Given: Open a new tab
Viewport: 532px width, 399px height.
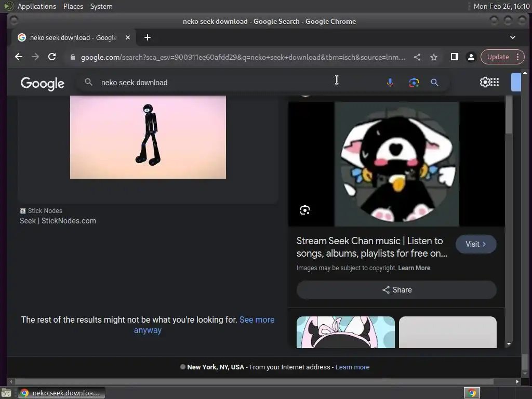Looking at the screenshot, I should (147, 37).
